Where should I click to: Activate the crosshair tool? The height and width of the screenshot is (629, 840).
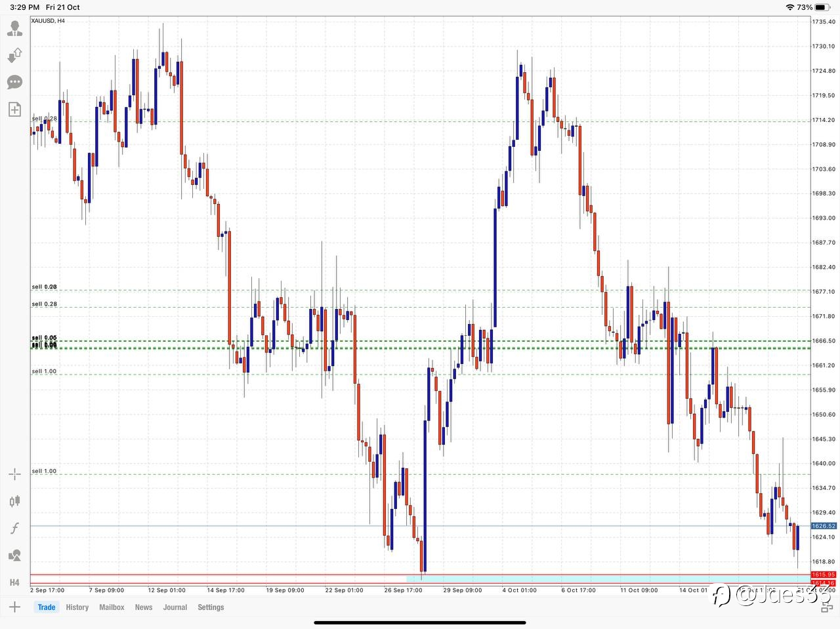[14, 474]
